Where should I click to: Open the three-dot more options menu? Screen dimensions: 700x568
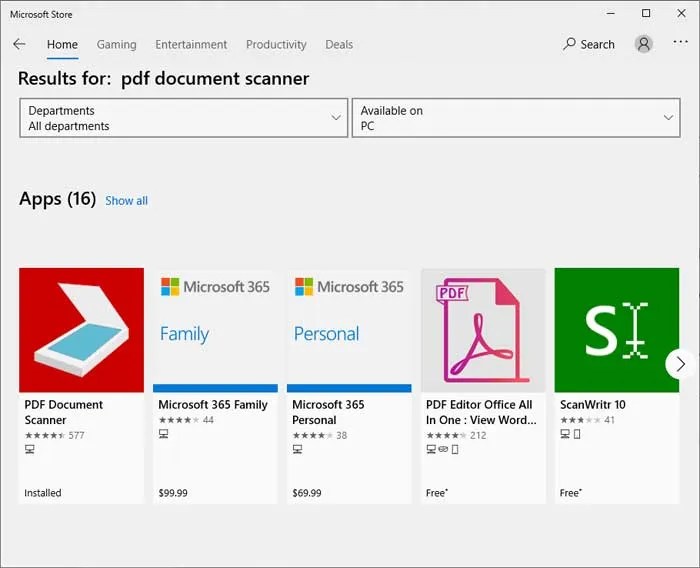680,42
